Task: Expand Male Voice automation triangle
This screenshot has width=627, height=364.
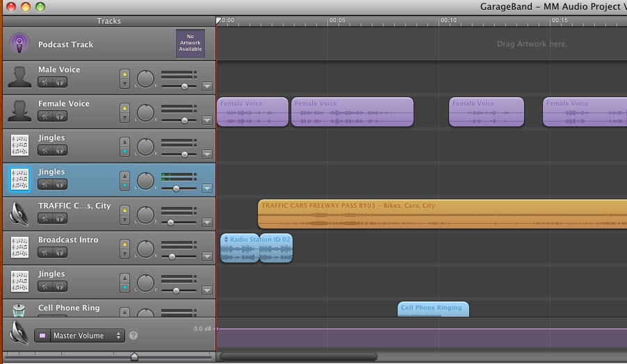Action: point(206,86)
